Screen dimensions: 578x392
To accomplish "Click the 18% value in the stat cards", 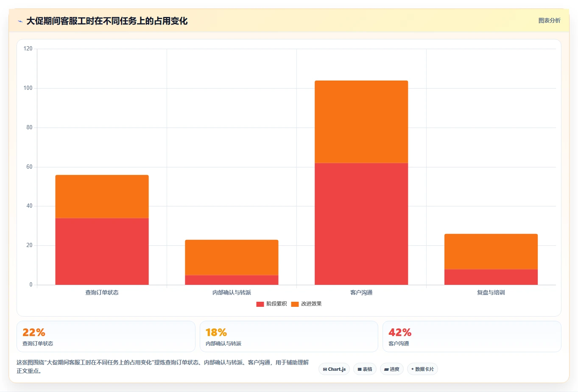I will click(216, 332).
